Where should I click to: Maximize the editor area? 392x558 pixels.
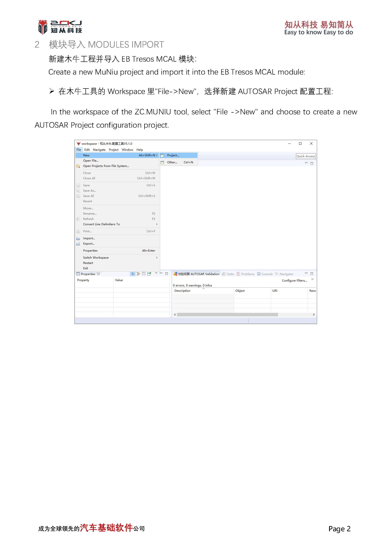pyautogui.click(x=312, y=163)
